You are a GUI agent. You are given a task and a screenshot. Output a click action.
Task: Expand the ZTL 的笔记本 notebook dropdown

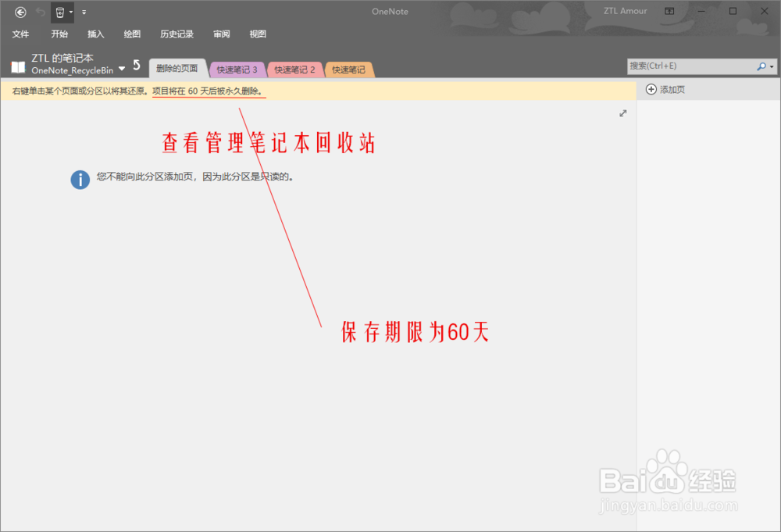point(122,69)
